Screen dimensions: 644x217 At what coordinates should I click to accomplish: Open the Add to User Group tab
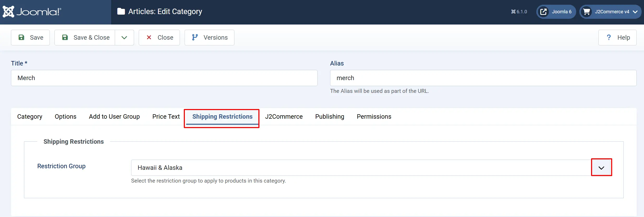[x=114, y=117]
